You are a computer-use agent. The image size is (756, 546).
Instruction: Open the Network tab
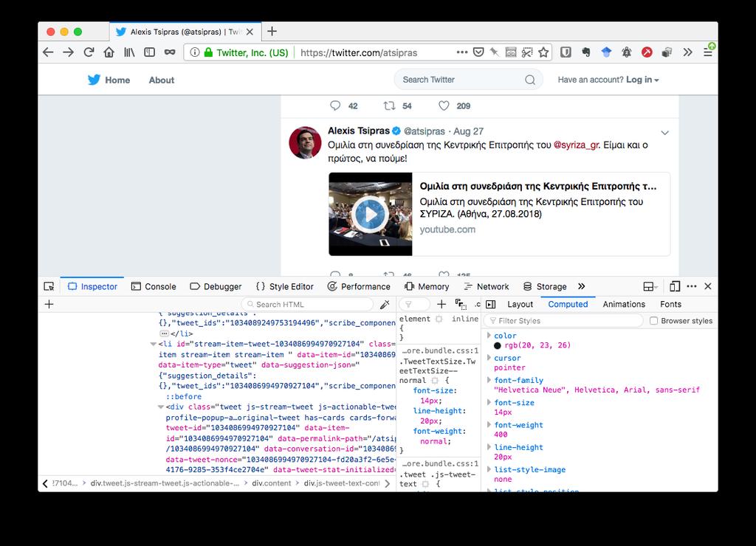486,286
